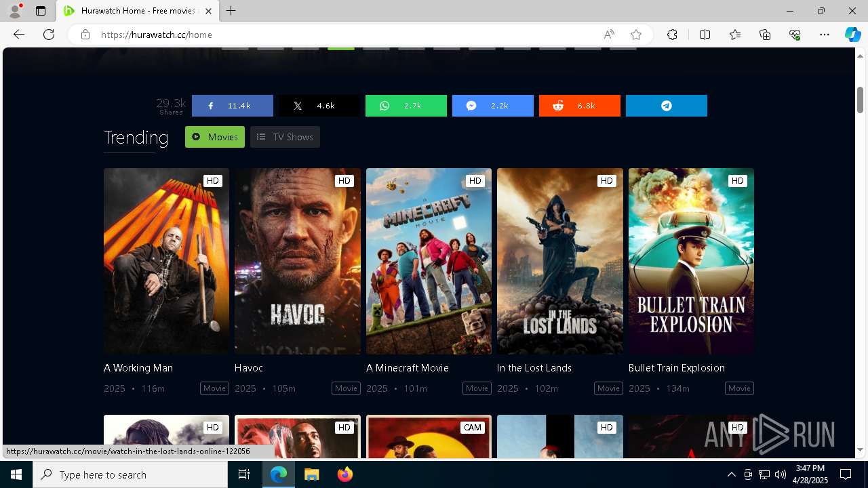Screen dimensions: 868x488
Task: Open Favorites list icon
Action: point(735,35)
